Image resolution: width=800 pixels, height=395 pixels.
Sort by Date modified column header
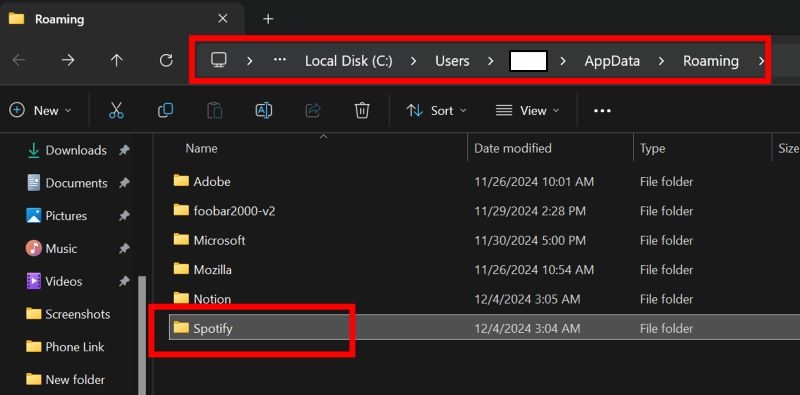[x=513, y=148]
